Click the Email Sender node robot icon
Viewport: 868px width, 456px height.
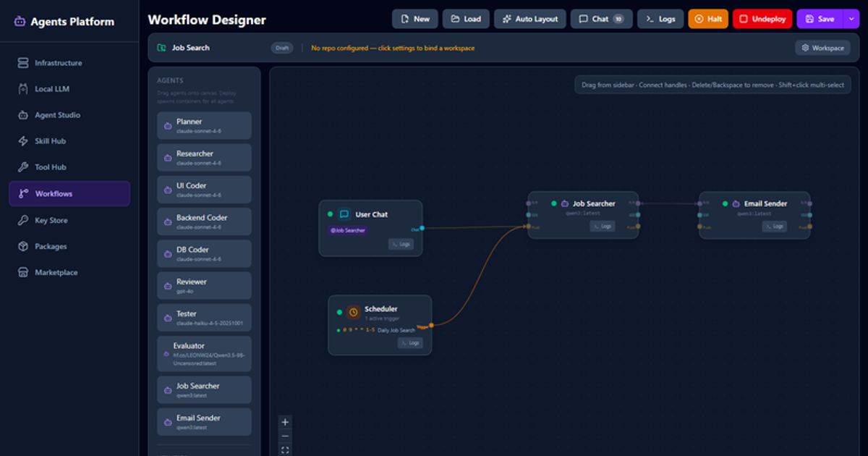[x=736, y=204]
